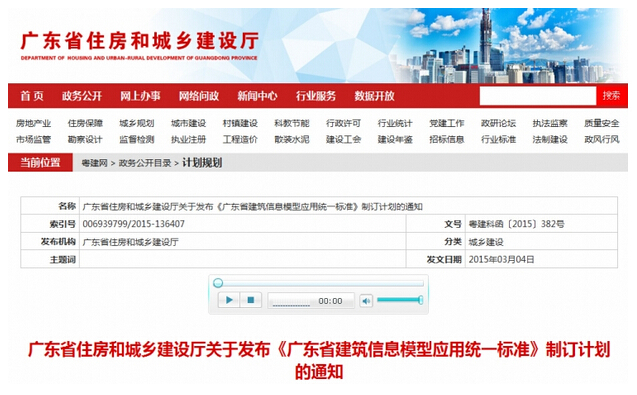
Task: Click 粤建网 in the breadcrumb
Action: coord(94,163)
